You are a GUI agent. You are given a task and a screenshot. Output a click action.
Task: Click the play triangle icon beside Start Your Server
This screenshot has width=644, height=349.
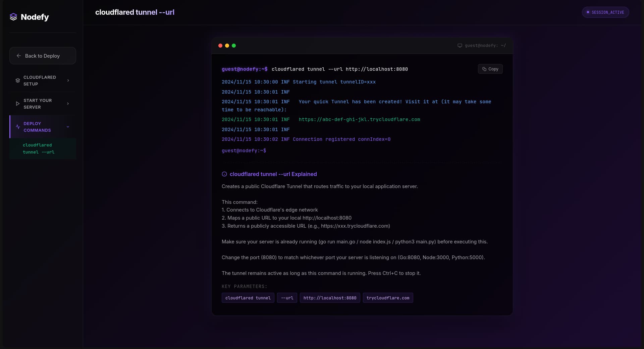coord(18,104)
